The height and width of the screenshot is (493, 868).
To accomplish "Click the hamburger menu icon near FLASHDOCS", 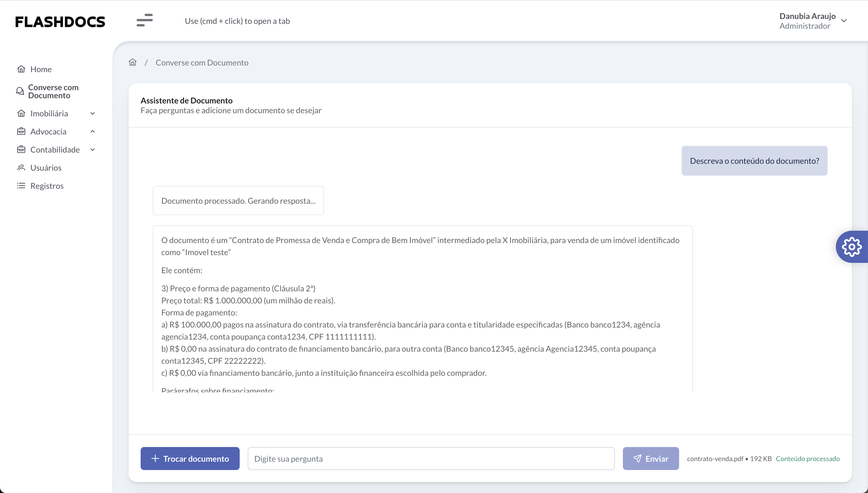I will pos(144,20).
